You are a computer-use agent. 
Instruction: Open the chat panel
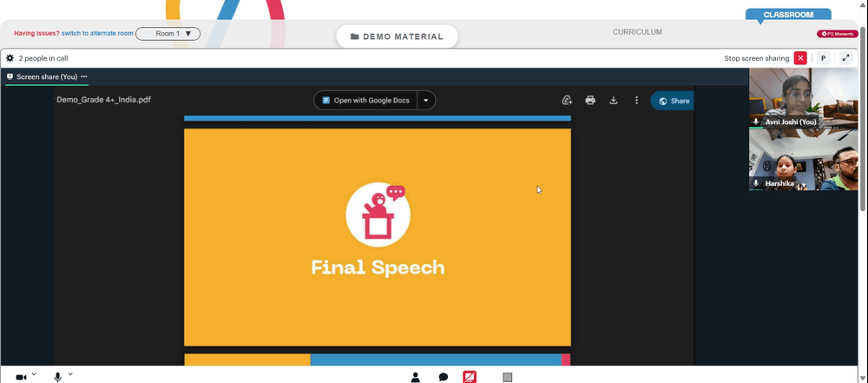[x=444, y=378]
